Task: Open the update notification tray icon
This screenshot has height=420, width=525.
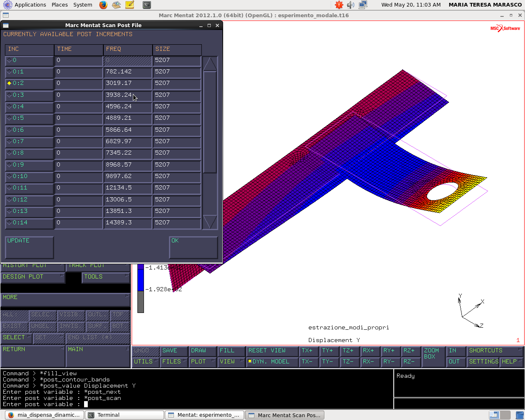Action: 339,5
